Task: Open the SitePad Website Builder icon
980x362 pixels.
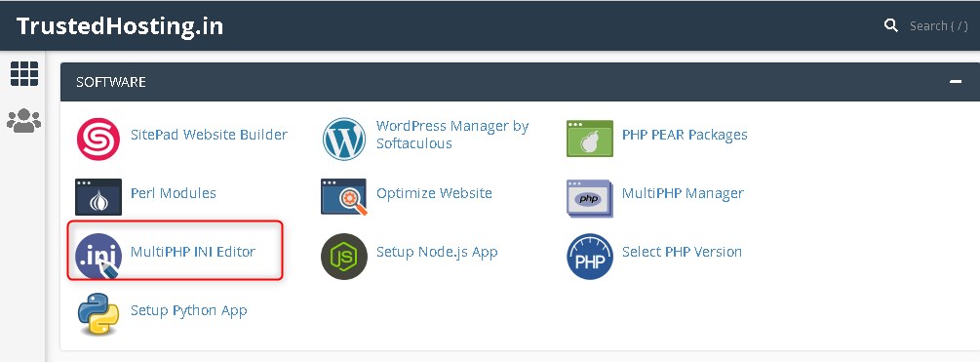Action: click(98, 140)
